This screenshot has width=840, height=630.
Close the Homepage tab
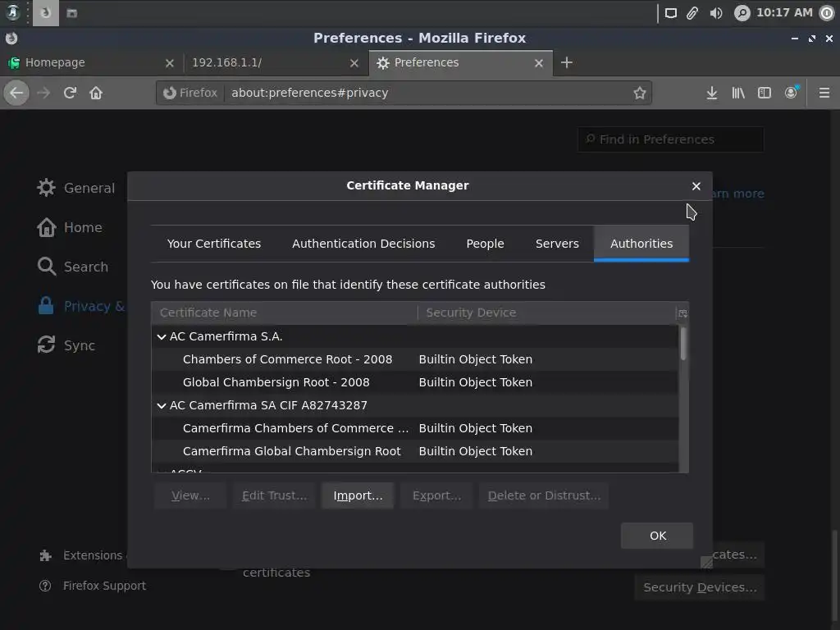coord(169,63)
